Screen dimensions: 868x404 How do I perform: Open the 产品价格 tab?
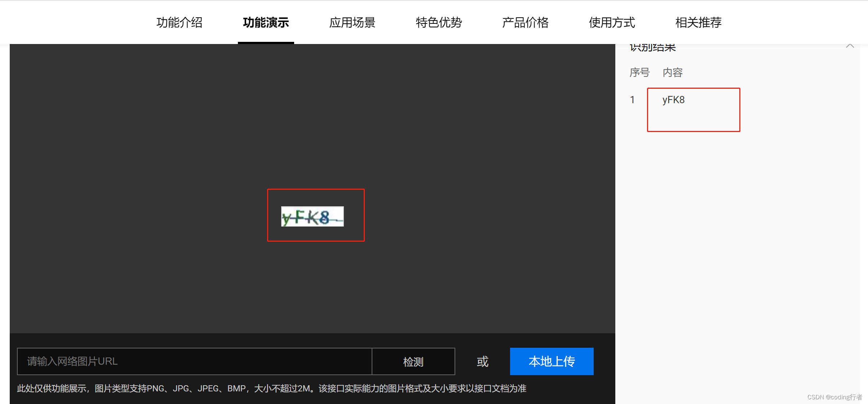pyautogui.click(x=526, y=22)
